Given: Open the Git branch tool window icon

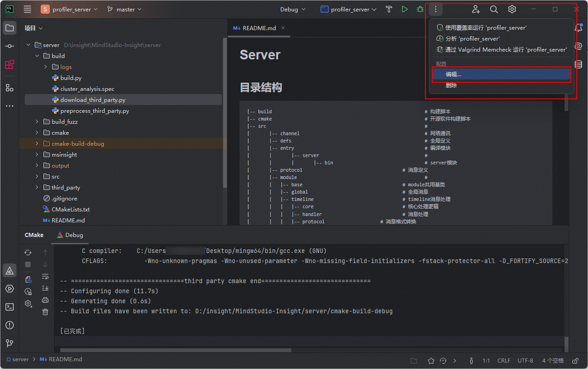Looking at the screenshot, I should (x=10, y=343).
